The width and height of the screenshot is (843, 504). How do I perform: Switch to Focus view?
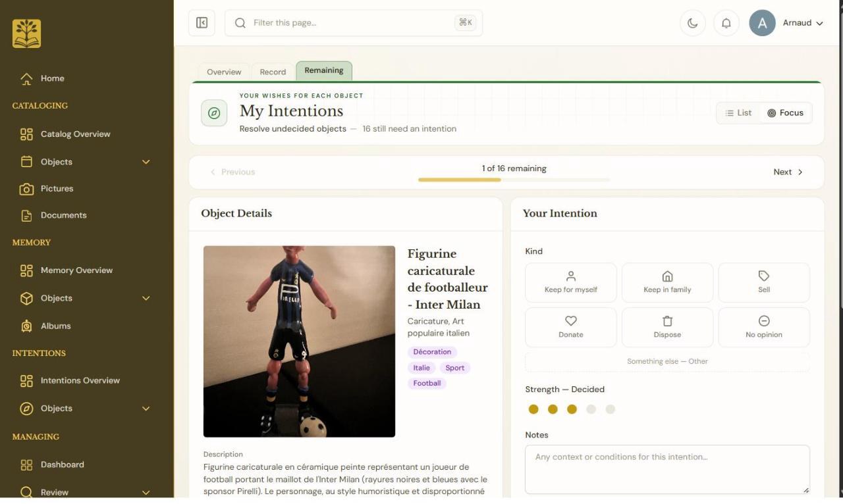(786, 113)
